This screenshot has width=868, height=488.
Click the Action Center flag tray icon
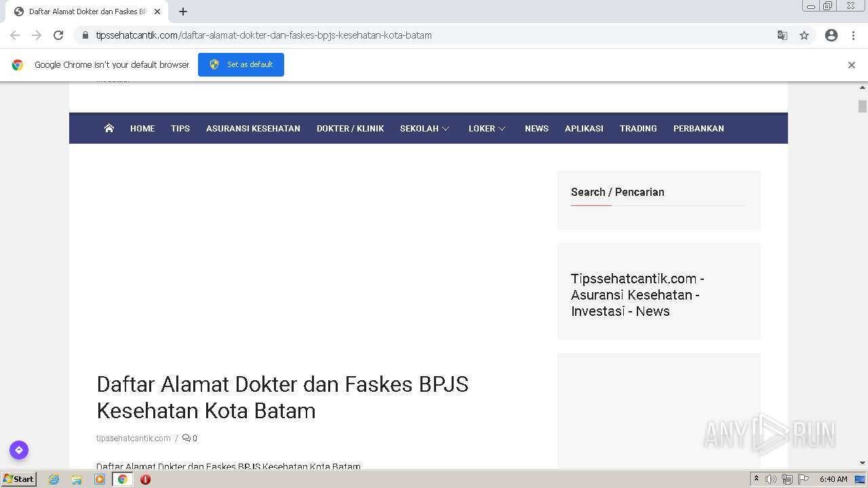(x=804, y=479)
